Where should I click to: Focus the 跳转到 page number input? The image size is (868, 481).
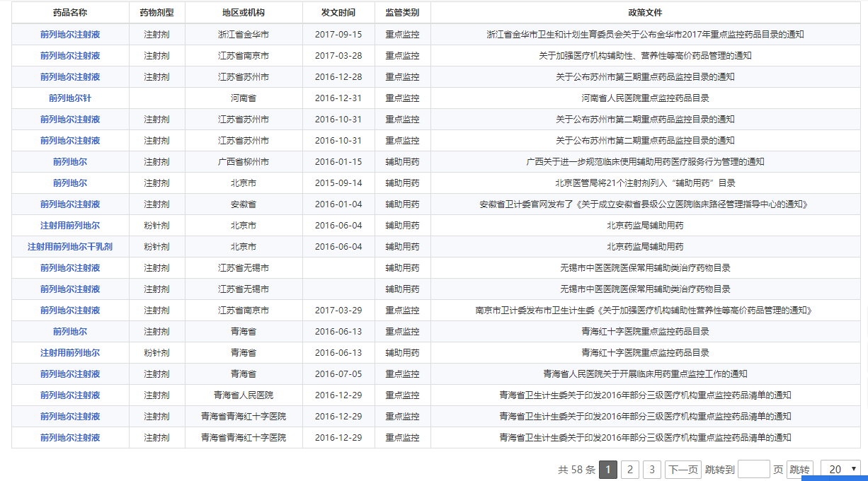[x=753, y=469]
